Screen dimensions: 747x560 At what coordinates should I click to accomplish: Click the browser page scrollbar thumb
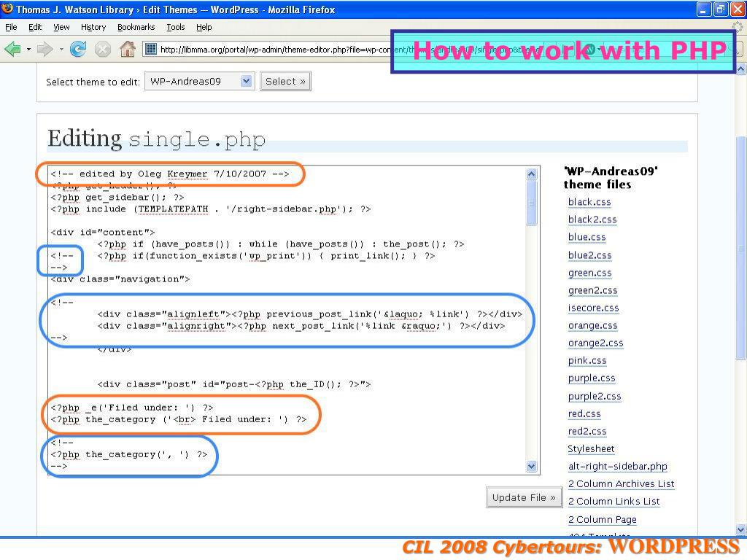click(x=741, y=248)
